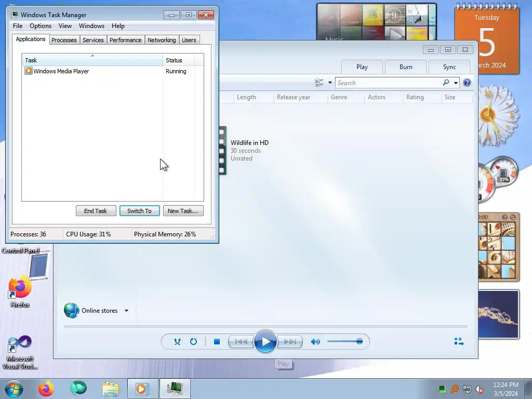Mute the Media Player volume
Screen dimensions: 532x399
pyautogui.click(x=315, y=342)
